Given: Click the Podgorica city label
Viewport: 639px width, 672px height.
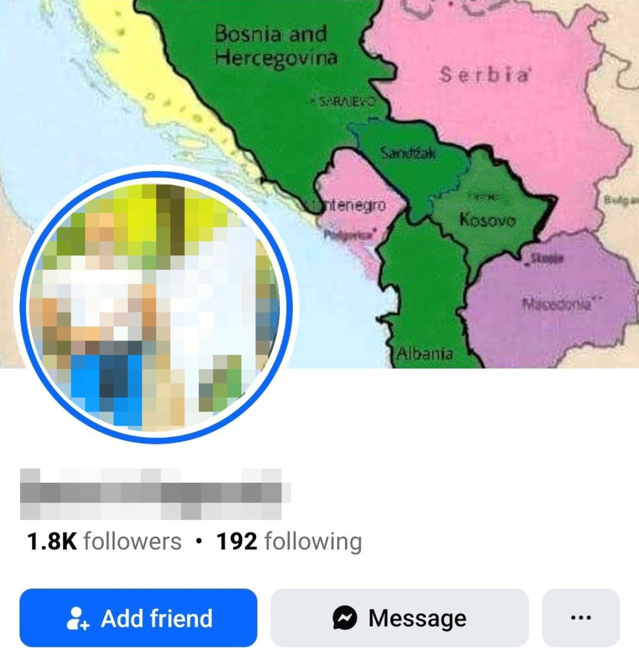Looking at the screenshot, I should (347, 235).
